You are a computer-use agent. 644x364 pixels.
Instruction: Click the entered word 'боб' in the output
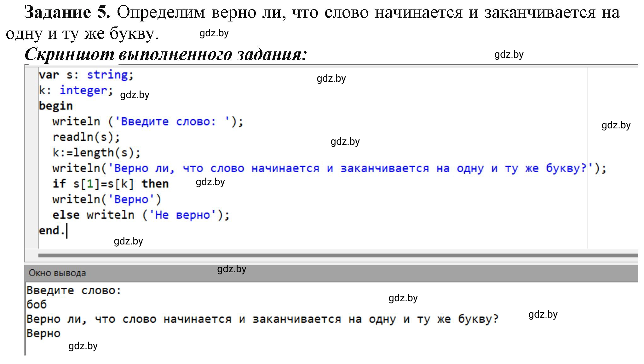[37, 304]
